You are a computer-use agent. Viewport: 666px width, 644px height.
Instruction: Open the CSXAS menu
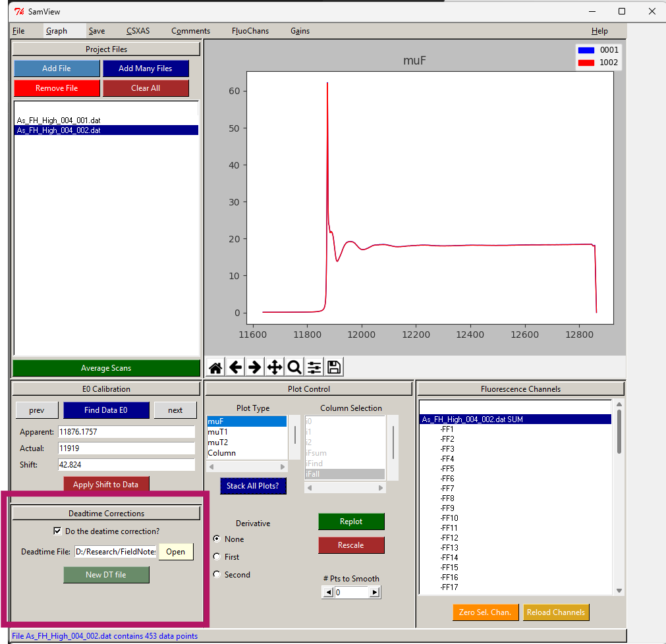click(138, 31)
